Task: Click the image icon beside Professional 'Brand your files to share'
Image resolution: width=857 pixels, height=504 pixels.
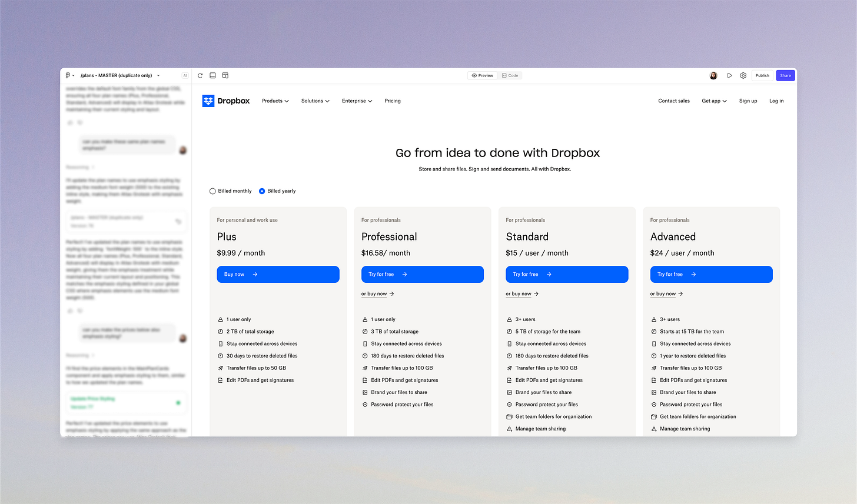Action: [365, 392]
